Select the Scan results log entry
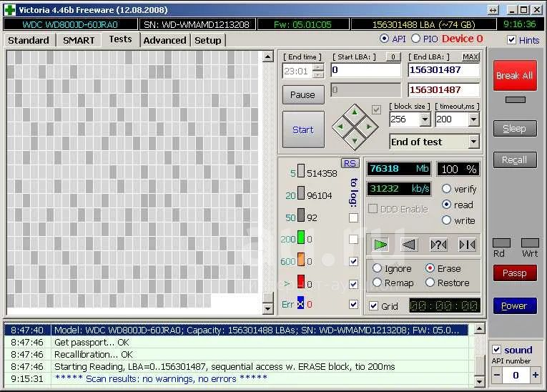This screenshot has width=547, height=392. [237, 378]
